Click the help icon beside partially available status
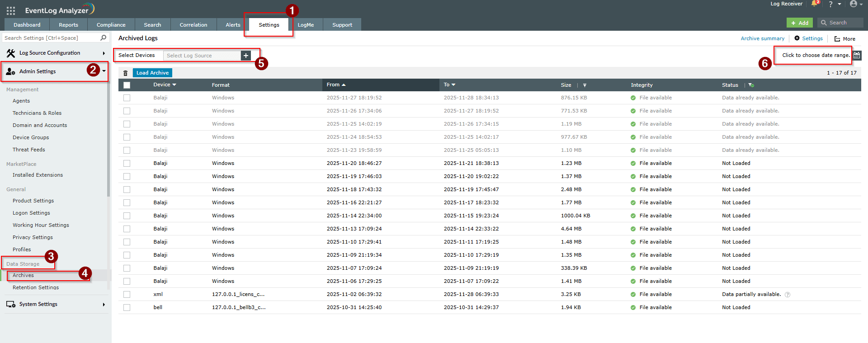The width and height of the screenshot is (868, 343). click(x=788, y=295)
